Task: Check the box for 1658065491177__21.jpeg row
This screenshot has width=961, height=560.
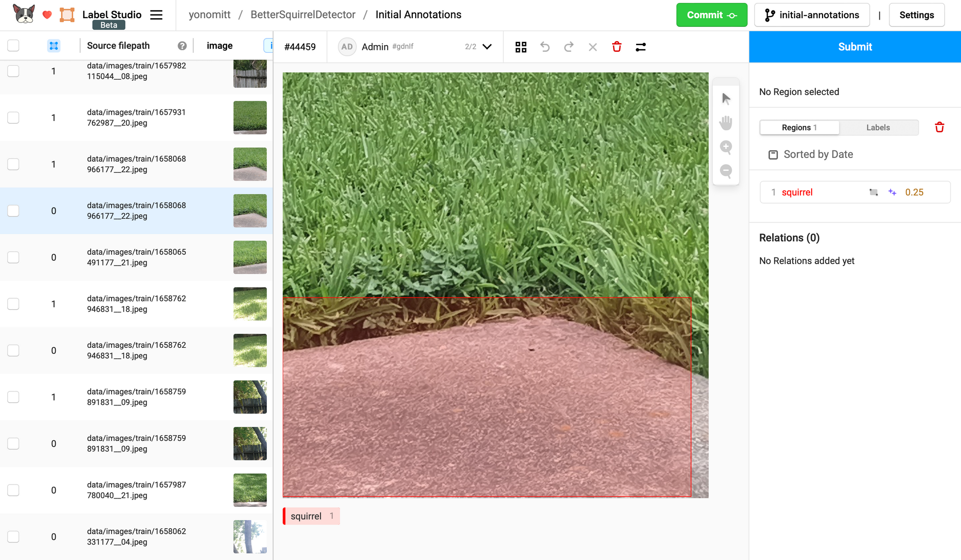Action: point(13,257)
